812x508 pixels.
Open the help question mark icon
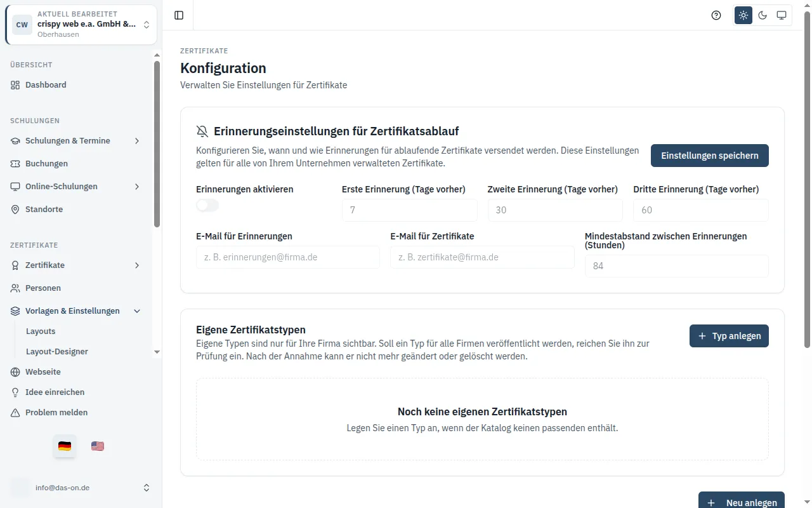point(716,15)
